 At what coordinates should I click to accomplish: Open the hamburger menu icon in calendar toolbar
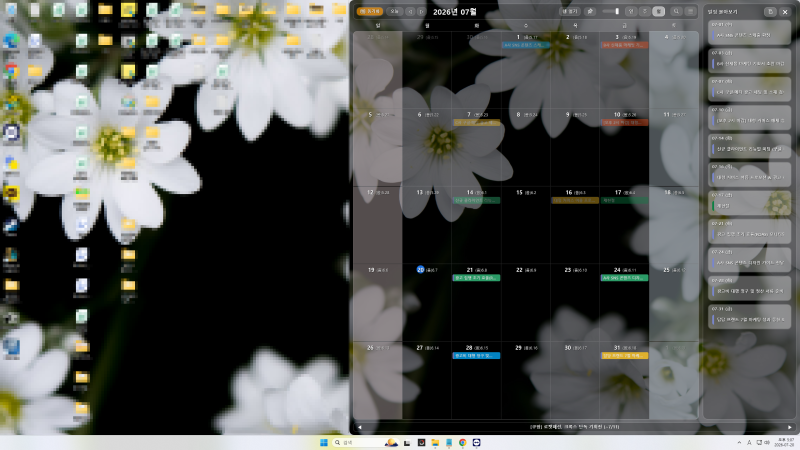coord(690,11)
